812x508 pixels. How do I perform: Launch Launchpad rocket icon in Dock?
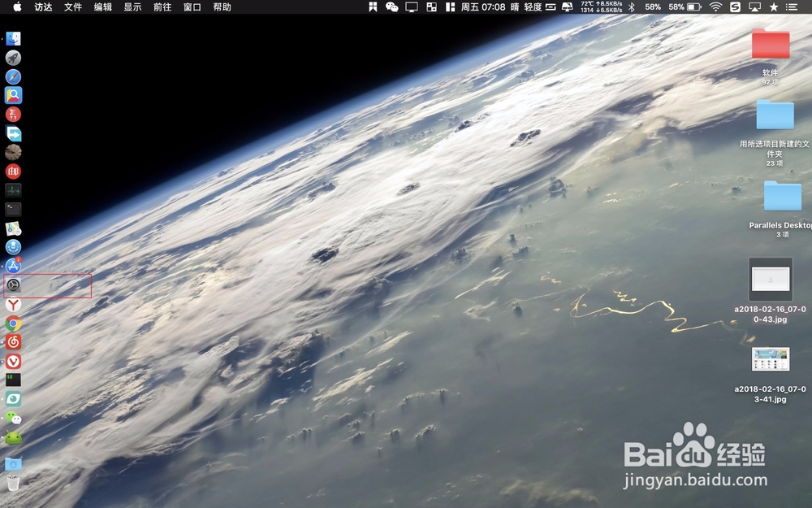13,58
